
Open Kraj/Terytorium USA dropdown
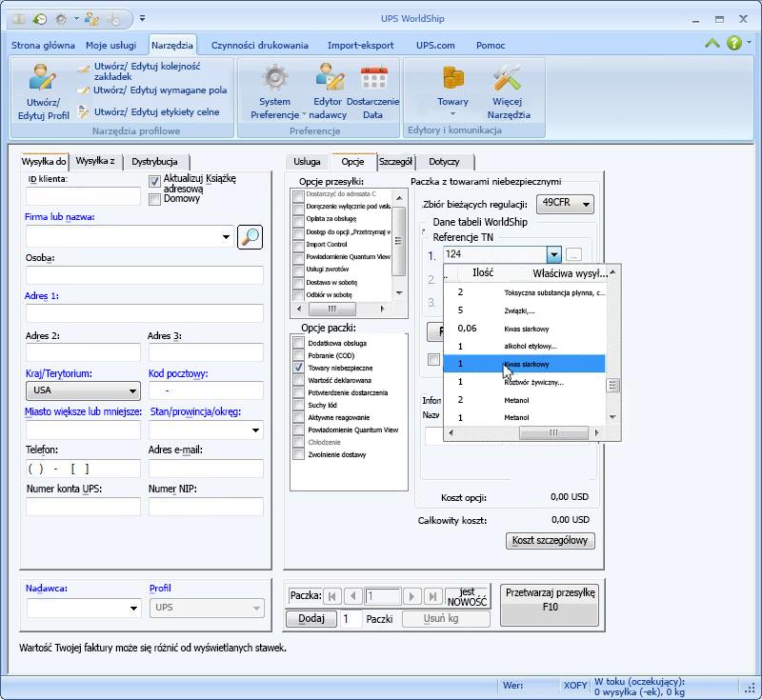click(x=132, y=390)
